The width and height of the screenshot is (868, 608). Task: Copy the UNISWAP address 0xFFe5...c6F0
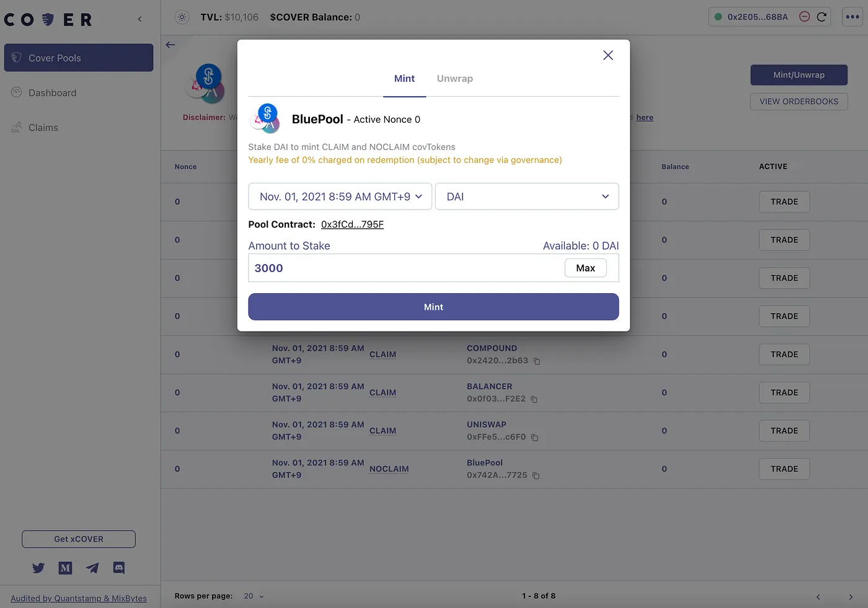[534, 438]
